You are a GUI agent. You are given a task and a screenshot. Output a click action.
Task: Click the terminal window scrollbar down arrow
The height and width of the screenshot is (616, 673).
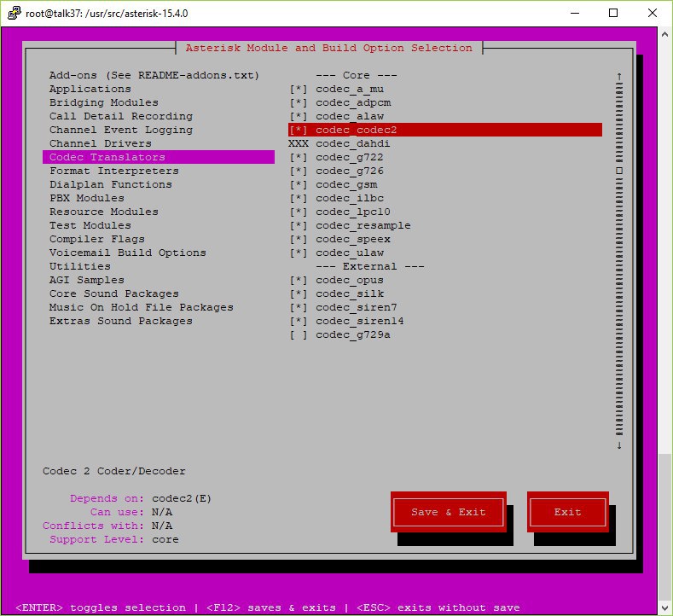coord(664,607)
